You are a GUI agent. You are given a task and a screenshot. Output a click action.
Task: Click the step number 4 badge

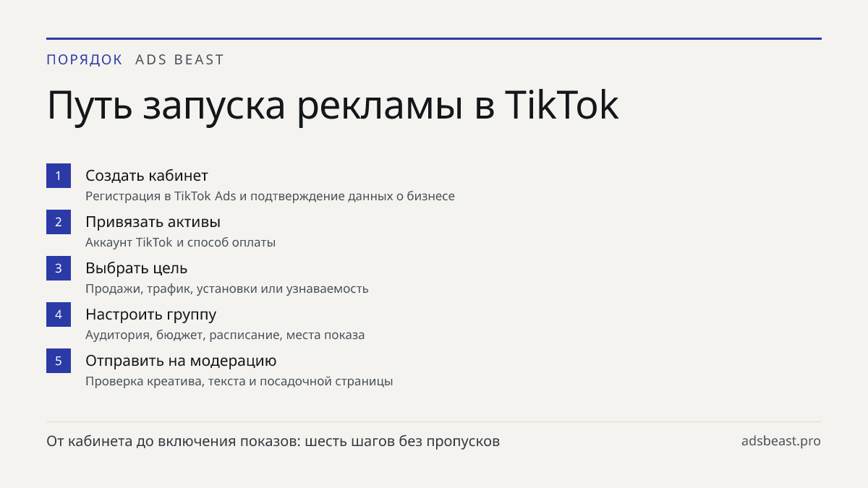[59, 314]
